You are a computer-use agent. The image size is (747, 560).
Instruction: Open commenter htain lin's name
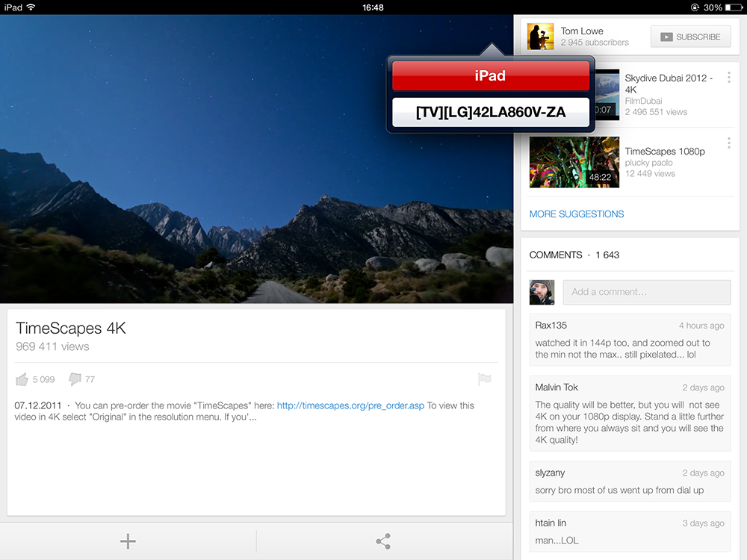point(551,523)
